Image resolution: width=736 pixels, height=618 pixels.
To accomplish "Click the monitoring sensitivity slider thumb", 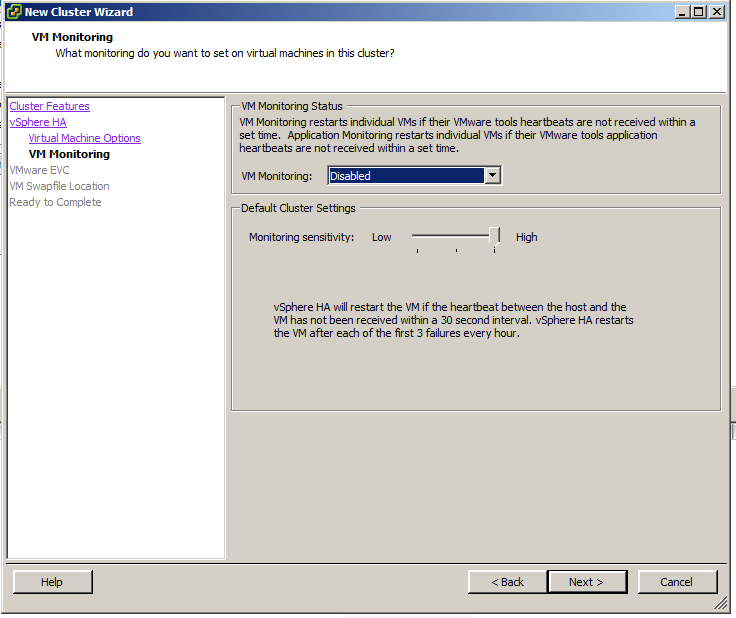I will (494, 235).
